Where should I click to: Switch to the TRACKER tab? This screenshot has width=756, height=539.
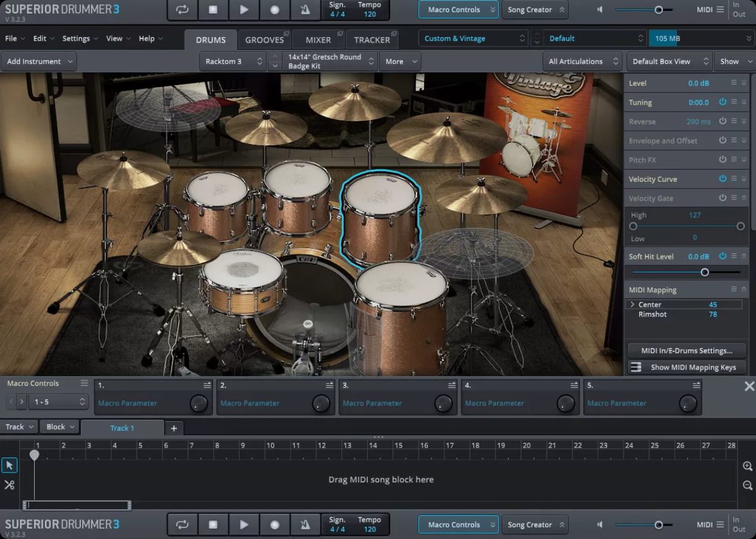[x=372, y=40]
